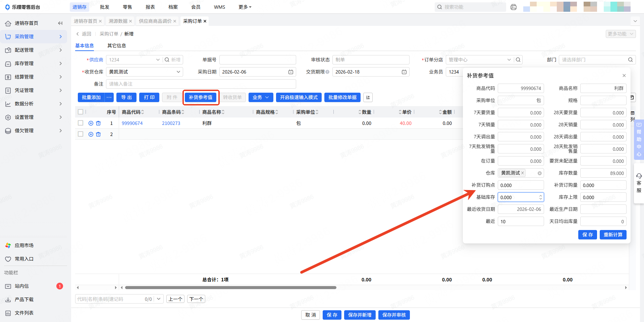Clear the 仓库 selection in the popup
644x322 pixels.
540,173
